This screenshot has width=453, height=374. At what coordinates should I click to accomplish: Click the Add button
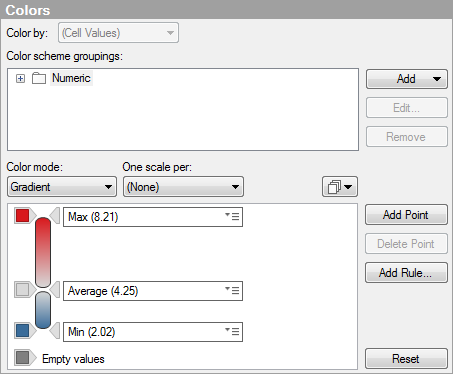tap(407, 79)
